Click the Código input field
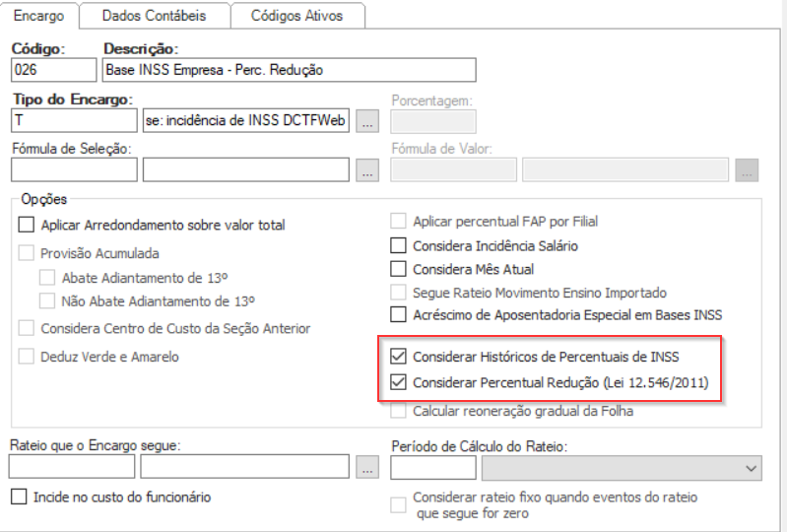787x532 pixels. coord(54,70)
